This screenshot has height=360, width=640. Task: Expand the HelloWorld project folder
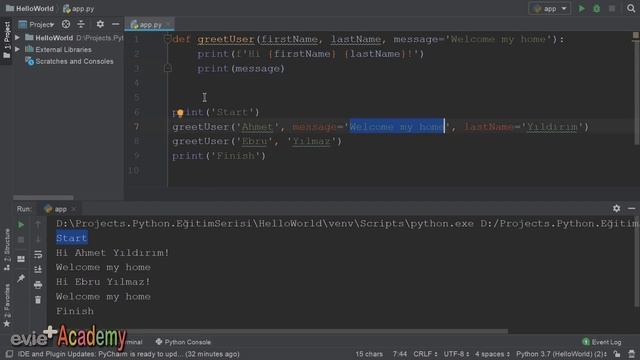tap(18, 38)
